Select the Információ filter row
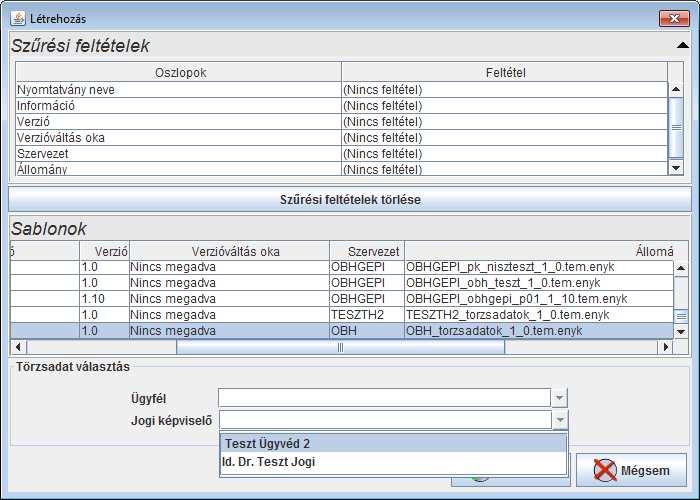The image size is (700, 500). coord(342,106)
